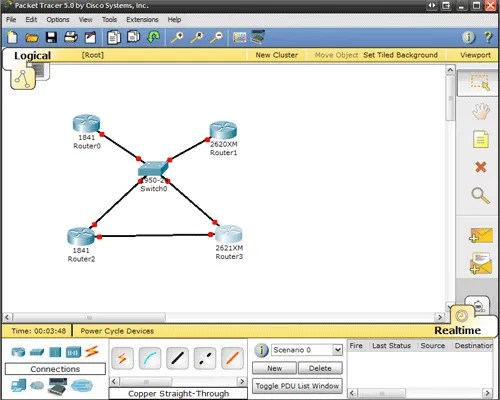This screenshot has width=500, height=400.
Task: Select Routers device category icon
Action: pos(18,352)
